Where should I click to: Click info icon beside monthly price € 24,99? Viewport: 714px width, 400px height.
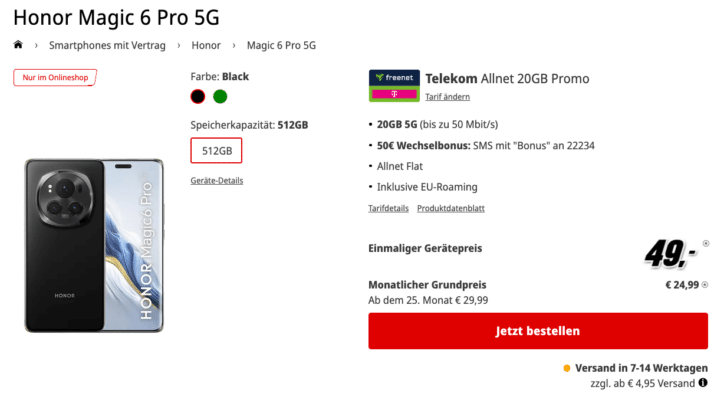705,285
